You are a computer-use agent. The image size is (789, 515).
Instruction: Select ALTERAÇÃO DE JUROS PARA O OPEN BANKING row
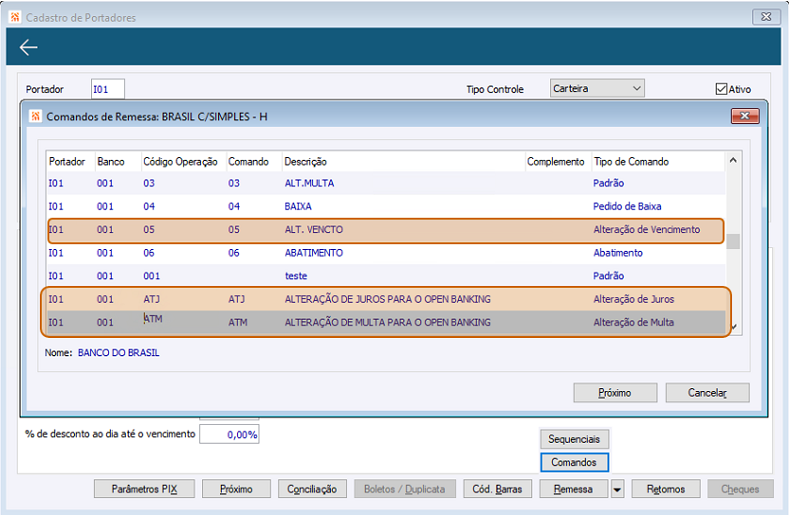click(386, 299)
